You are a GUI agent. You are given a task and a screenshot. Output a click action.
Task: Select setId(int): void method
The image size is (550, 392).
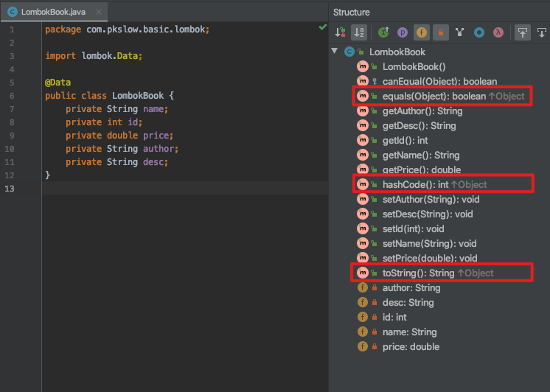(413, 228)
